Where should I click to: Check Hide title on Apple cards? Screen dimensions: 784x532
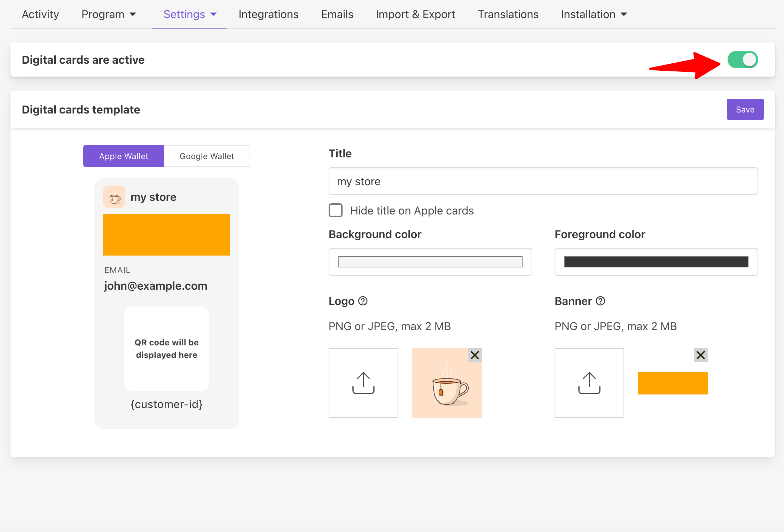[336, 211]
